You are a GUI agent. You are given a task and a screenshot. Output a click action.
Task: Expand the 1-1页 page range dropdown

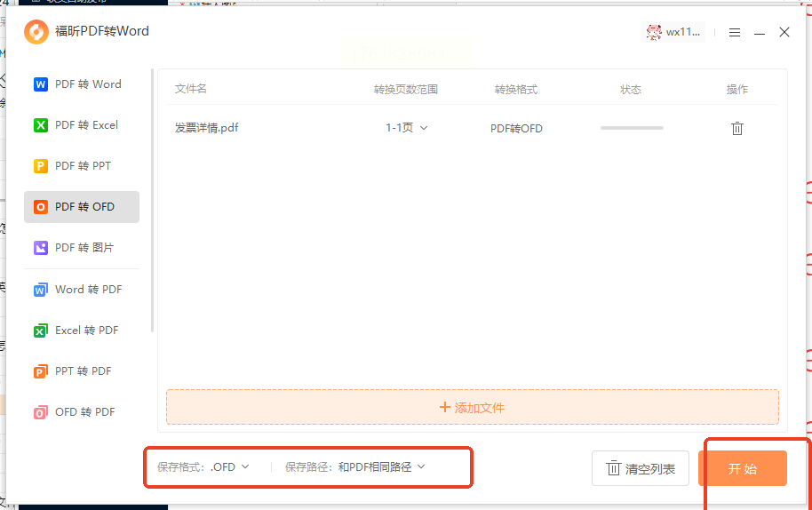point(407,128)
